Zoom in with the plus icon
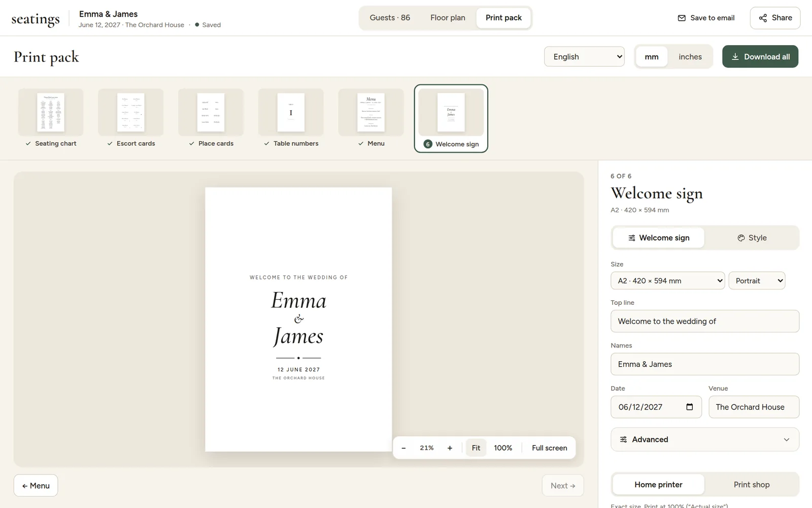This screenshot has width=812, height=508. point(450,448)
